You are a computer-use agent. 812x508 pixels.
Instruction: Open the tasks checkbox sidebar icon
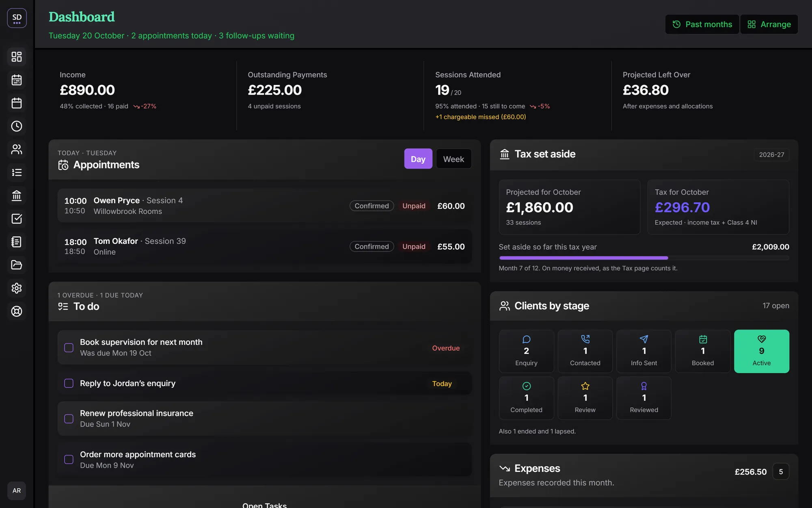point(17,219)
